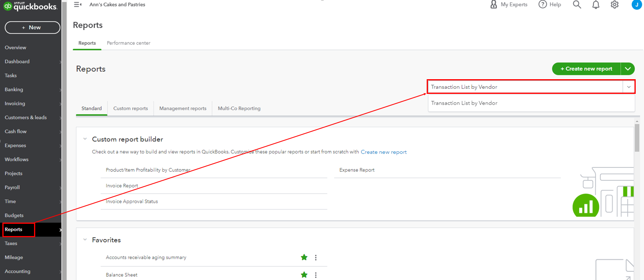Click Create new report button
Image resolution: width=644 pixels, height=280 pixels.
pos(586,69)
